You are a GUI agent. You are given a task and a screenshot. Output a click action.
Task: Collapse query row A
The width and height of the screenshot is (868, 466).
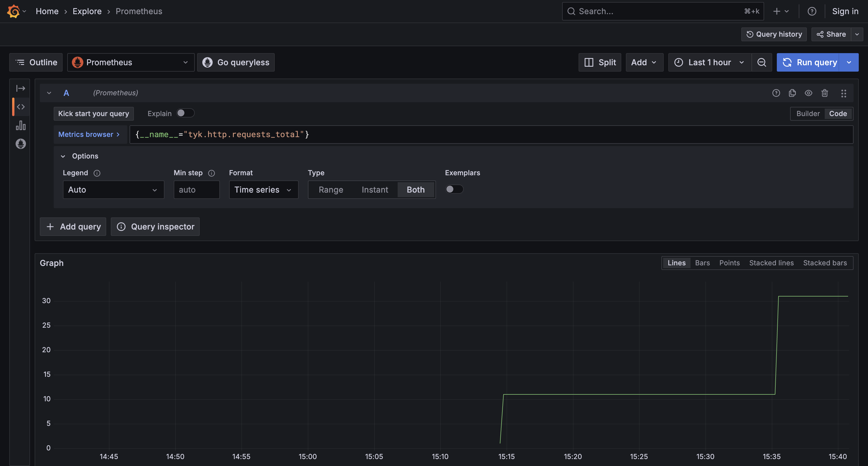(x=49, y=93)
